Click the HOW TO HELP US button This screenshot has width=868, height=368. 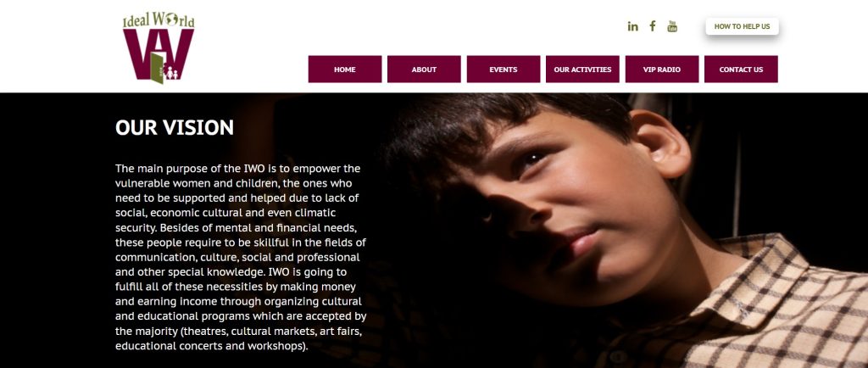[742, 26]
